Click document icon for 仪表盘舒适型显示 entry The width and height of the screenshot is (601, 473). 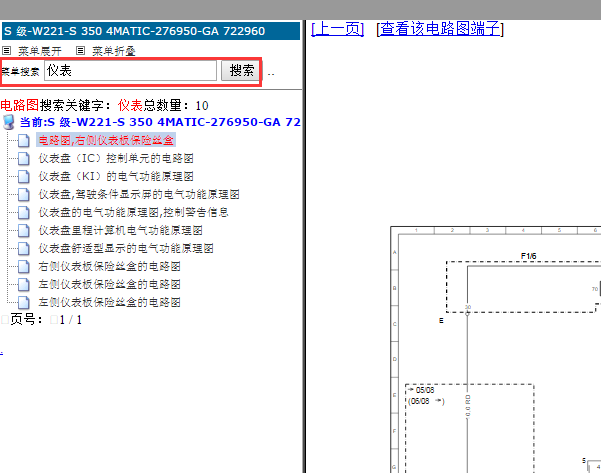[x=23, y=248]
